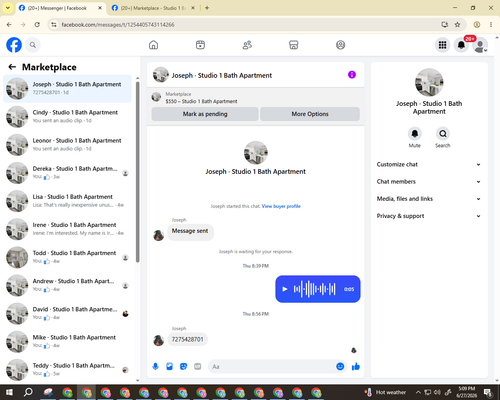Expand Chat members section

click(x=429, y=182)
